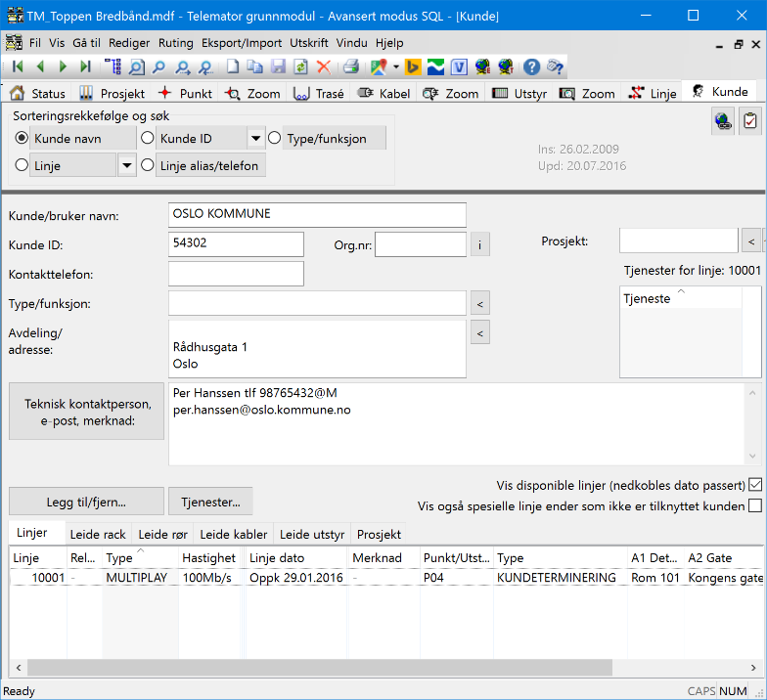Image resolution: width=767 pixels, height=700 pixels.
Task: Copy the current record
Action: point(254,66)
